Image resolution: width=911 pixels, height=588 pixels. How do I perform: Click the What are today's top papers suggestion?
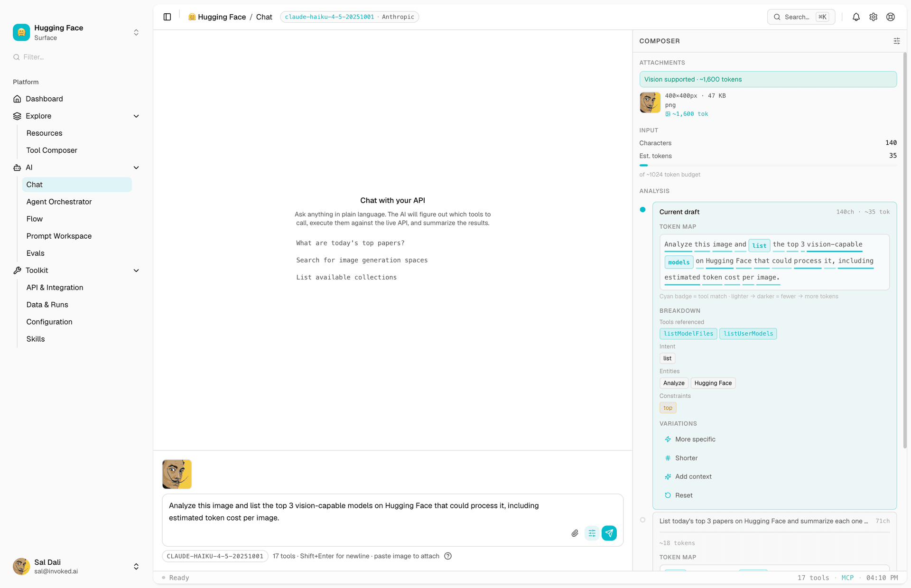[x=350, y=243]
